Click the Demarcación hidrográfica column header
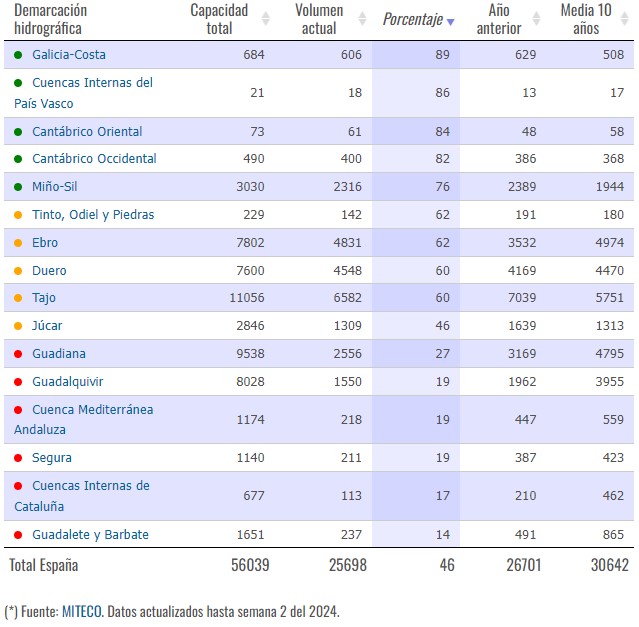This screenshot has height=627, width=639. pyautogui.click(x=51, y=19)
